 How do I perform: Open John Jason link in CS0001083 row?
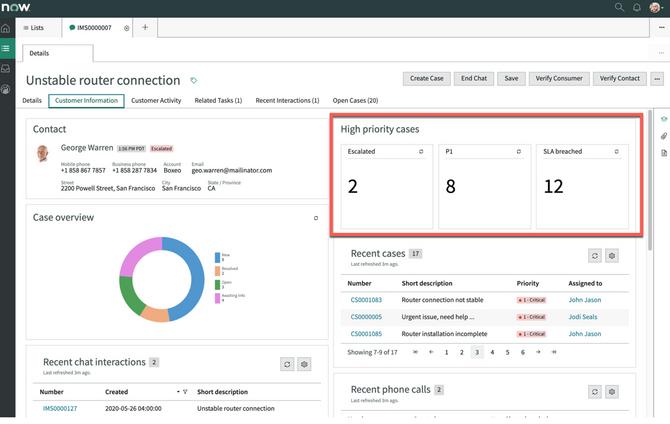click(x=585, y=300)
